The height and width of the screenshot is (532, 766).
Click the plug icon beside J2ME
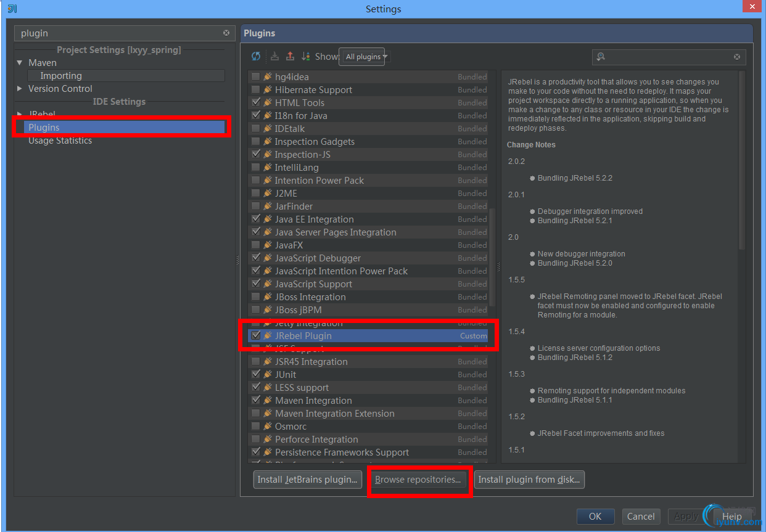[268, 193]
